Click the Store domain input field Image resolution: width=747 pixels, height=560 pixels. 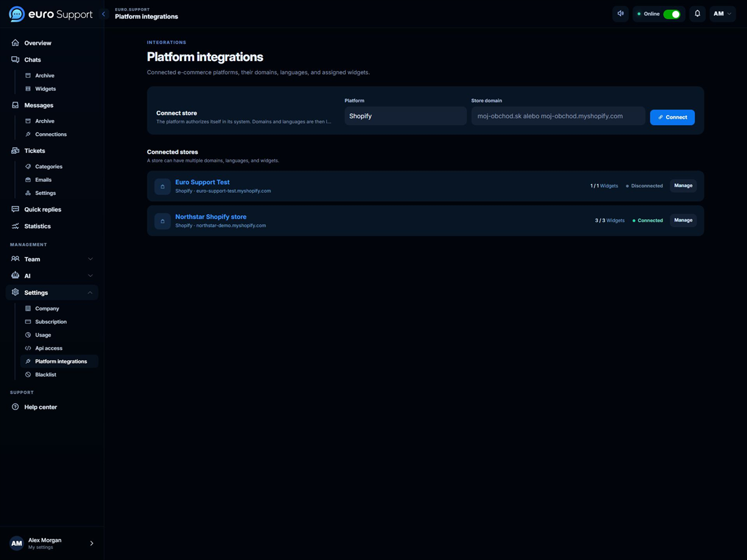tap(558, 116)
